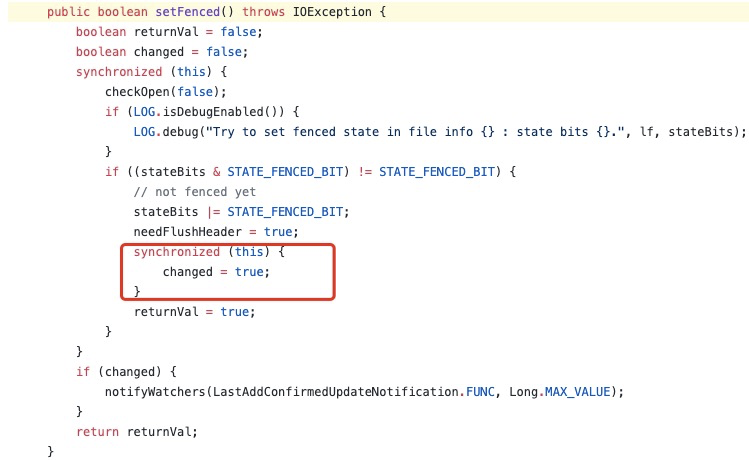Click the stateBits argument in LOG.debug
Image resolution: width=749 pixels, height=460 pixels.
pos(703,132)
